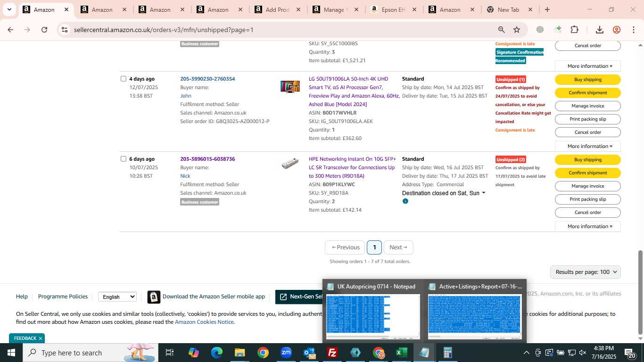644x362 pixels.
Task: Select the checkbox for order 203-3896015-6038736
Action: (x=124, y=159)
